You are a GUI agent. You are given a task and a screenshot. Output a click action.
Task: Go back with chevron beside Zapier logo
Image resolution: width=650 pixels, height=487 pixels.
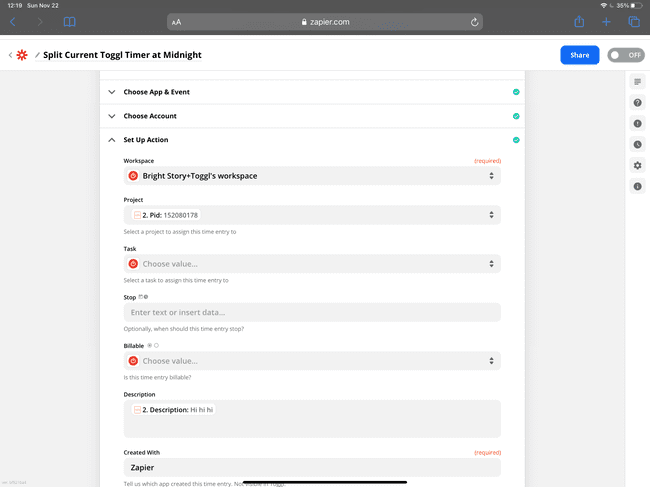[x=10, y=55]
